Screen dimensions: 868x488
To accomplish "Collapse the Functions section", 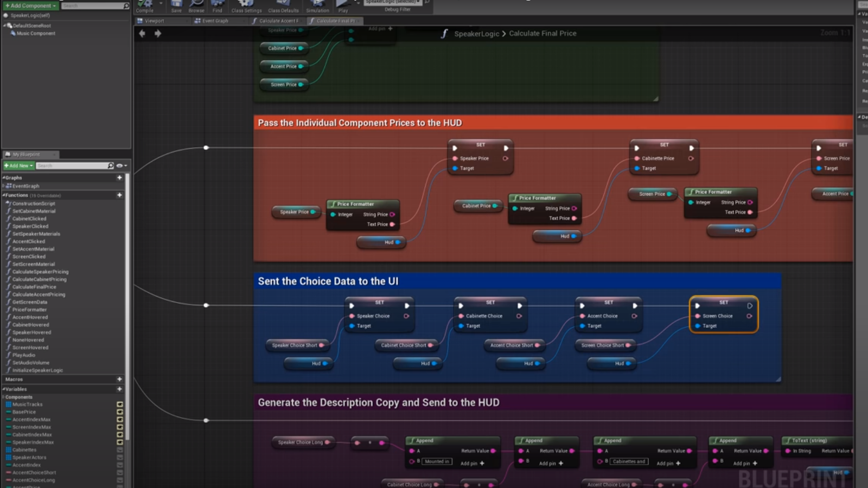I will (3, 195).
